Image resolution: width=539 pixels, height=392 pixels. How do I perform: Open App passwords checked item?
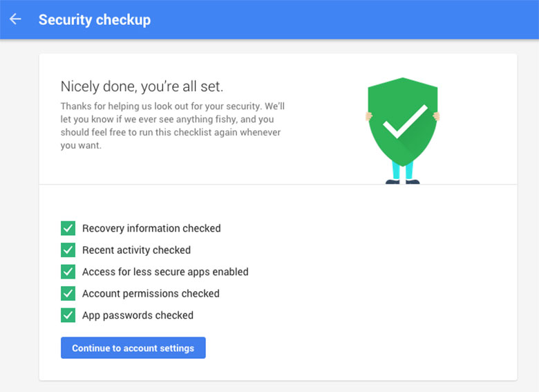(138, 315)
